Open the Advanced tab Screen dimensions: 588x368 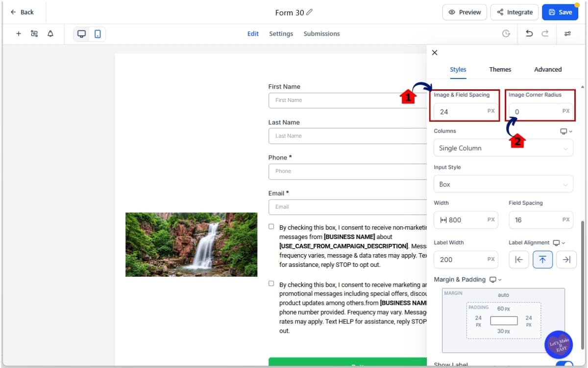click(547, 69)
